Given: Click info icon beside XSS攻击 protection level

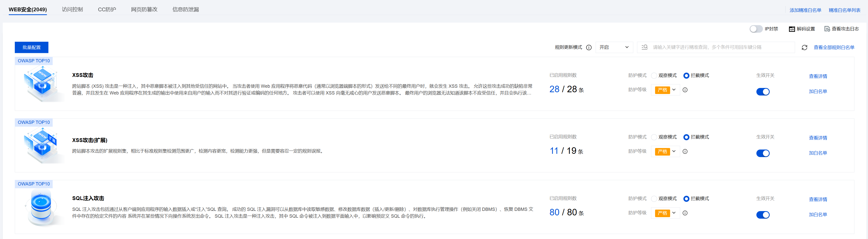Looking at the screenshot, I should [x=685, y=90].
